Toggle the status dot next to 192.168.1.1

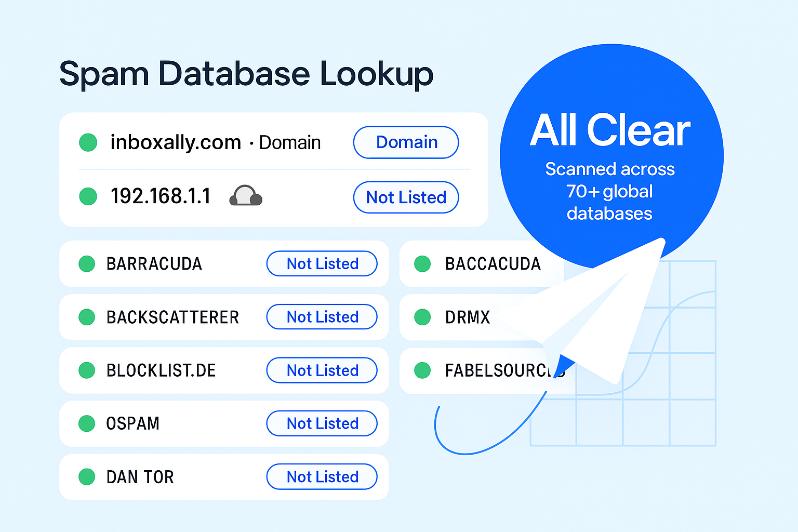click(x=88, y=196)
